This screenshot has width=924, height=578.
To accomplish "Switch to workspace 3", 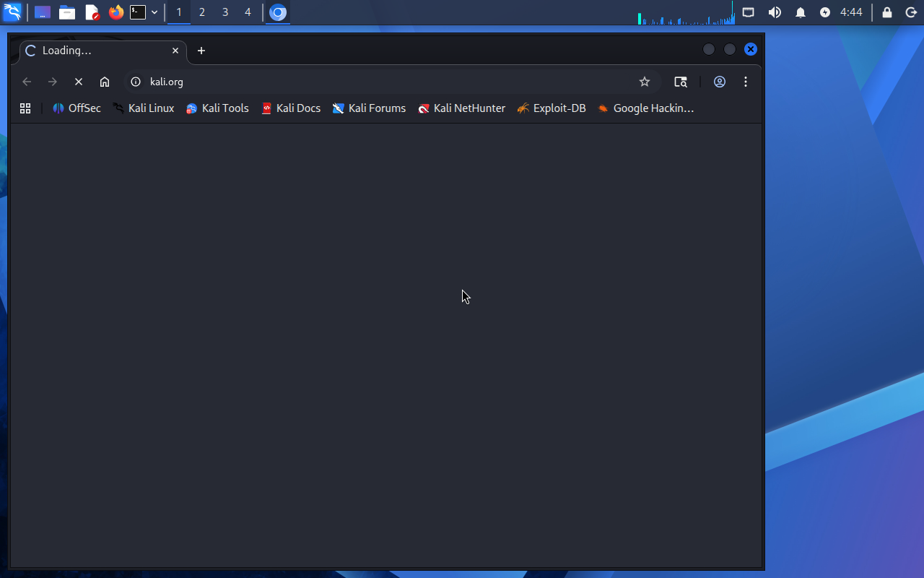I will (x=225, y=12).
